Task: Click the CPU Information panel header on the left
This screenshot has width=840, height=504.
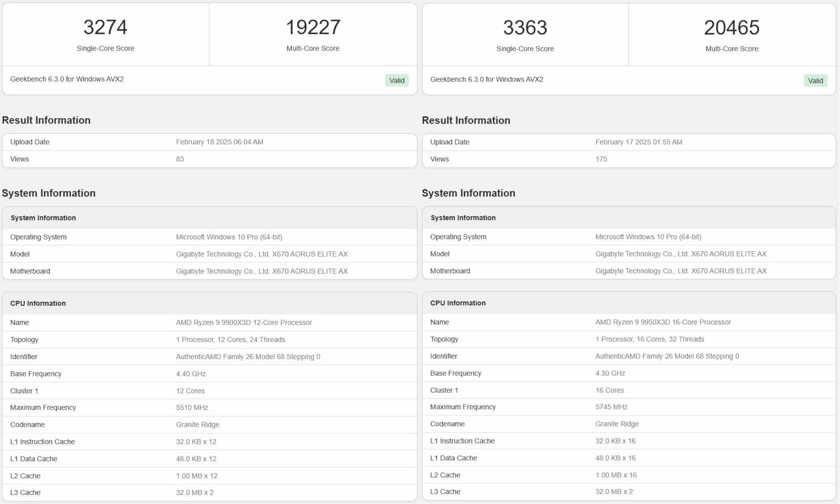Action: pyautogui.click(x=38, y=303)
